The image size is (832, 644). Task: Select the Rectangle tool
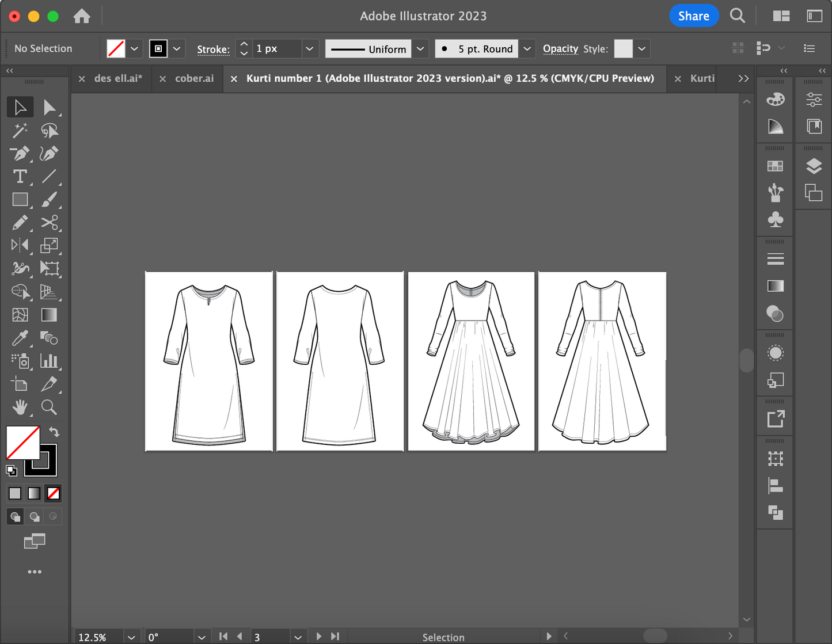(20, 200)
